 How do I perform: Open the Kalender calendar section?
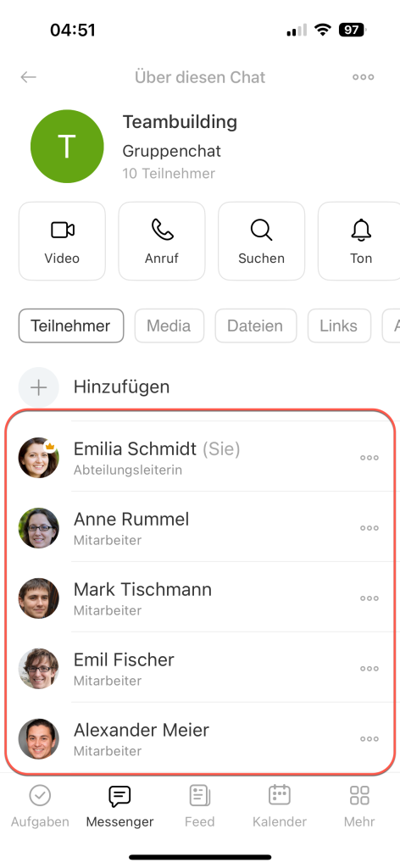pyautogui.click(x=280, y=806)
